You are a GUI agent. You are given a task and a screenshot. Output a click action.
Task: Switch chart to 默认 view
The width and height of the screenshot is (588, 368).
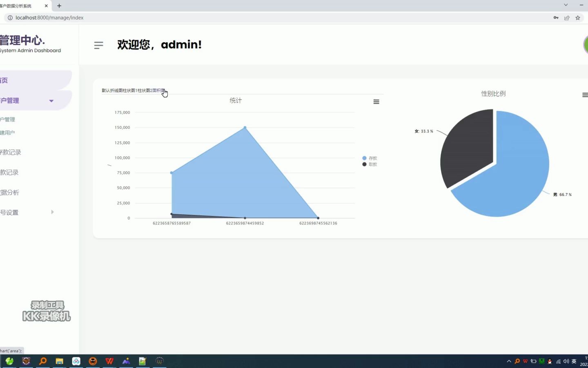pos(106,90)
